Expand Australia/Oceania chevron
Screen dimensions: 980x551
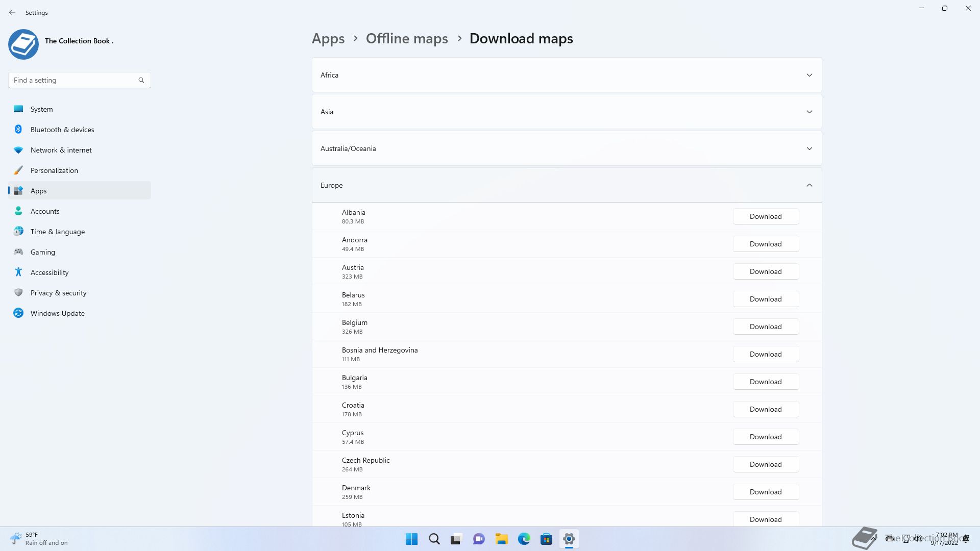[809, 148]
